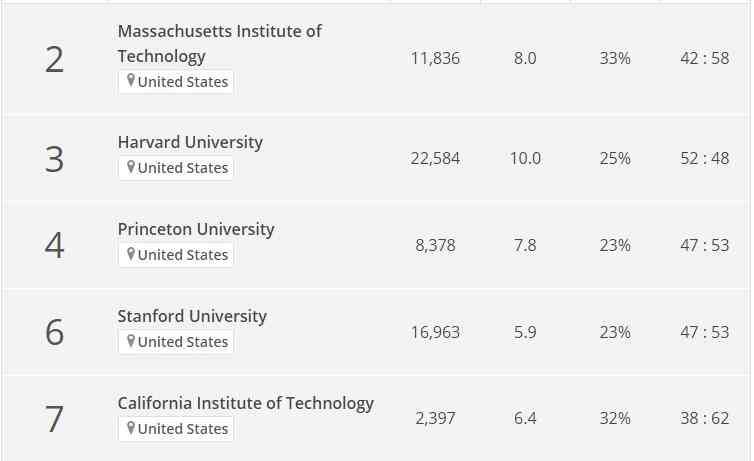Image resolution: width=754 pixels, height=461 pixels.
Task: Click the location pin icon under MIT
Action: click(x=130, y=82)
